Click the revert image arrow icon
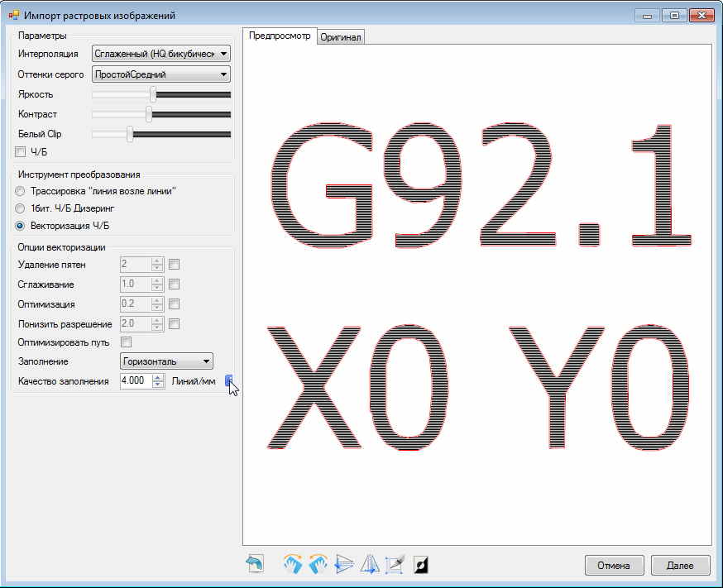This screenshot has width=723, height=588. (255, 565)
